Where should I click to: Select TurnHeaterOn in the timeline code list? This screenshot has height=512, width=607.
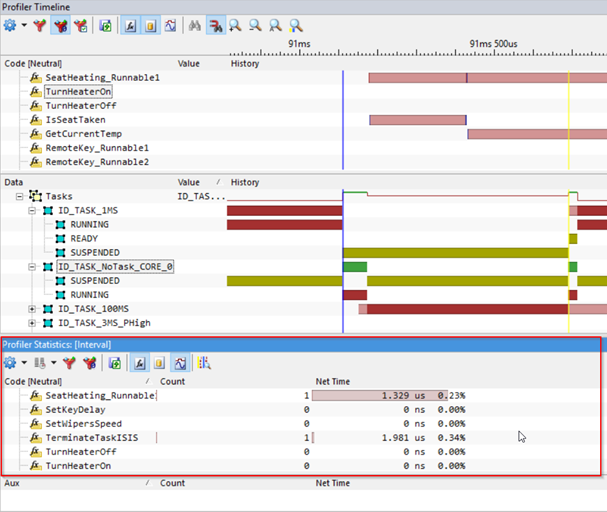[78, 91]
